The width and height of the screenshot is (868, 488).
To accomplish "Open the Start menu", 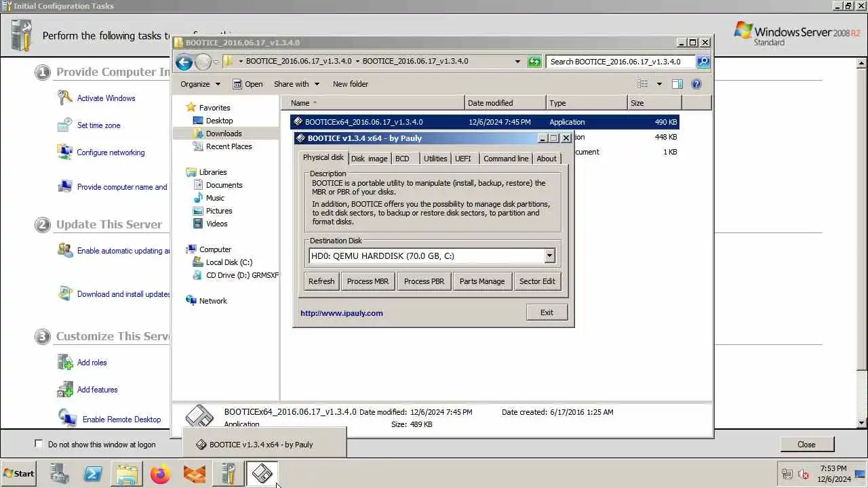I will [x=18, y=474].
